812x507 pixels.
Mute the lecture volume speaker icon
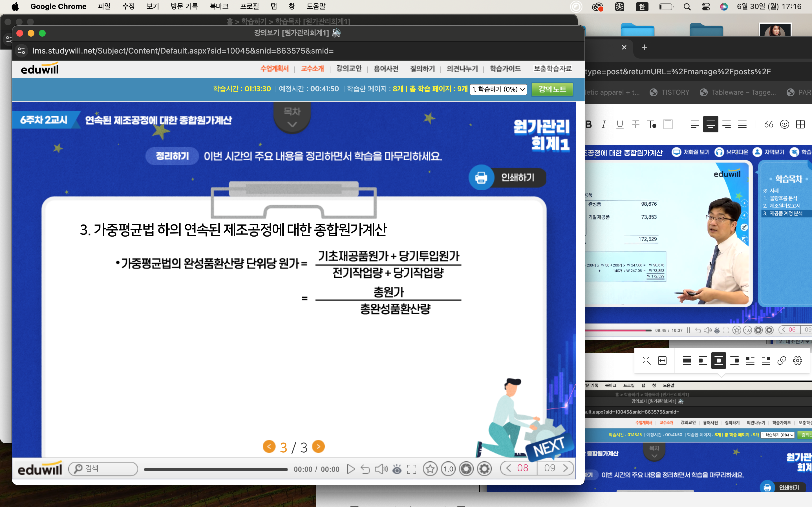coord(381,469)
